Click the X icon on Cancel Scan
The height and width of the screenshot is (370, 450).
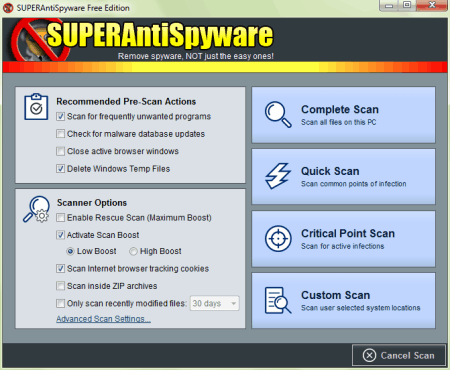pos(369,355)
